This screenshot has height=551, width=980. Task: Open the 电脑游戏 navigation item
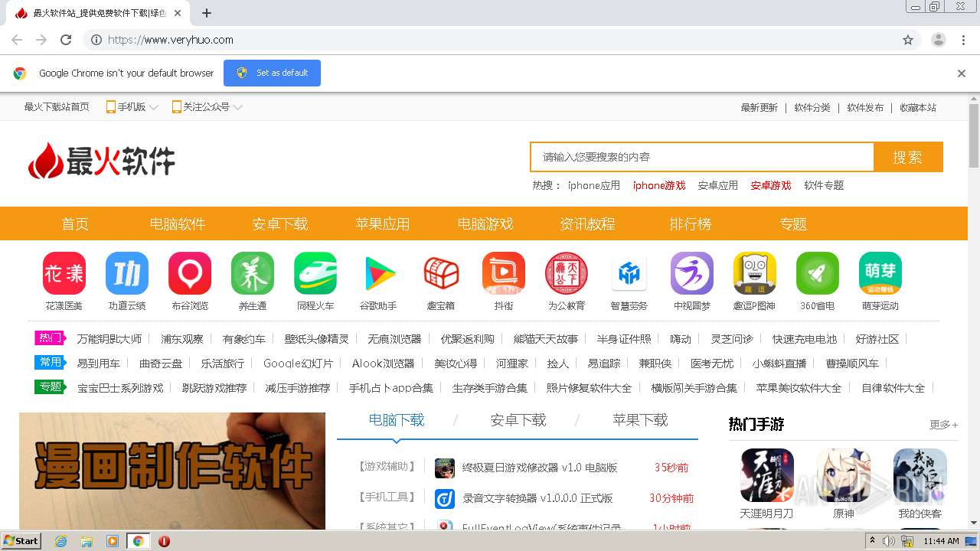pos(485,224)
